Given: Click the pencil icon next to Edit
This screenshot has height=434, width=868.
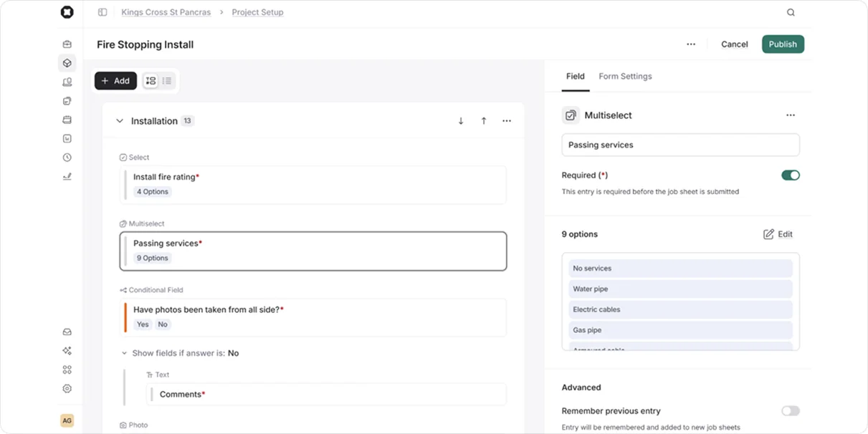Looking at the screenshot, I should tap(768, 234).
